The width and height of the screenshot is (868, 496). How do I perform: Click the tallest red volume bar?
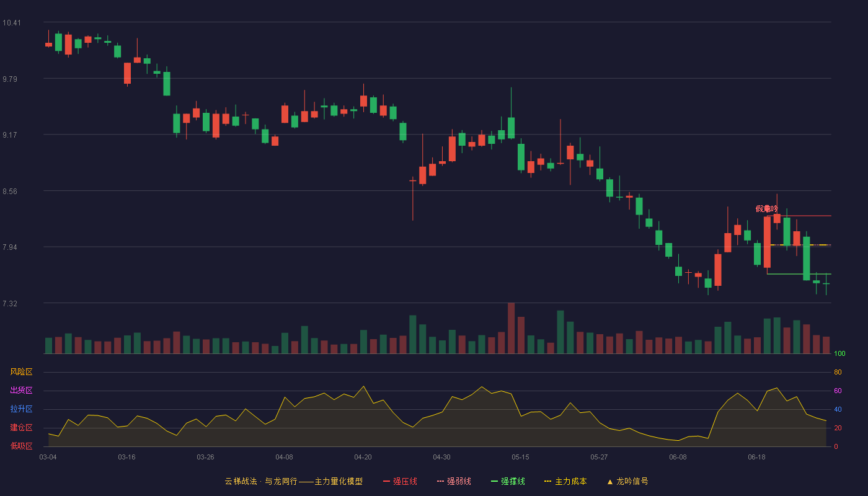pyautogui.click(x=511, y=328)
